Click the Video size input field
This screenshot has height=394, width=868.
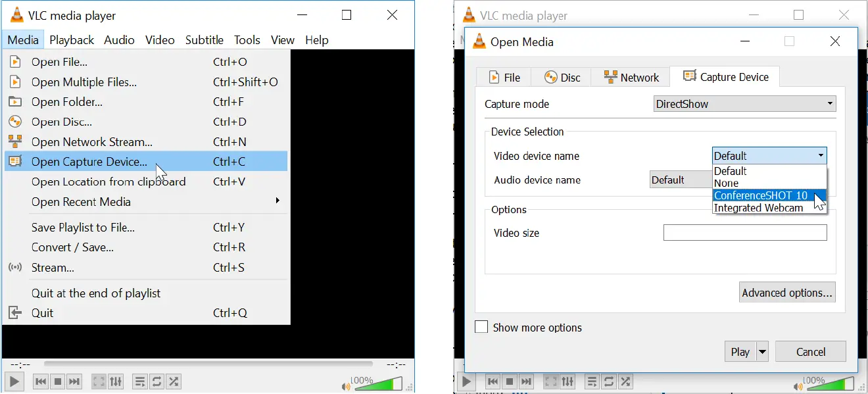[745, 233]
